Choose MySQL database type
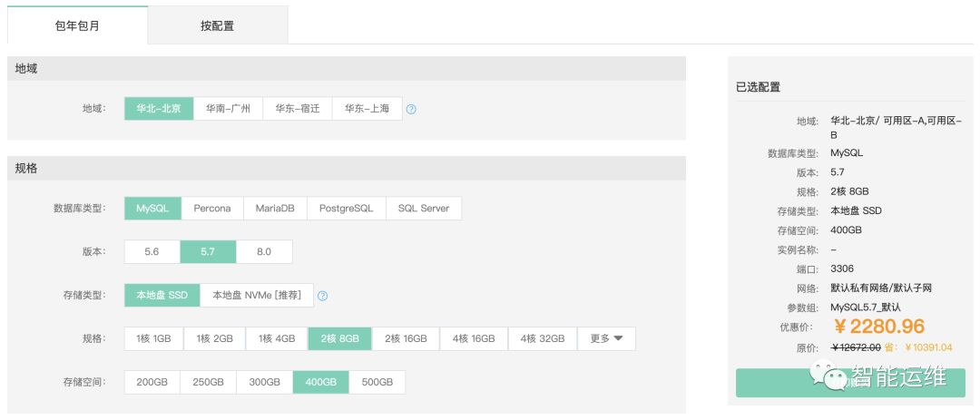This screenshot has height=420, width=980. point(152,208)
